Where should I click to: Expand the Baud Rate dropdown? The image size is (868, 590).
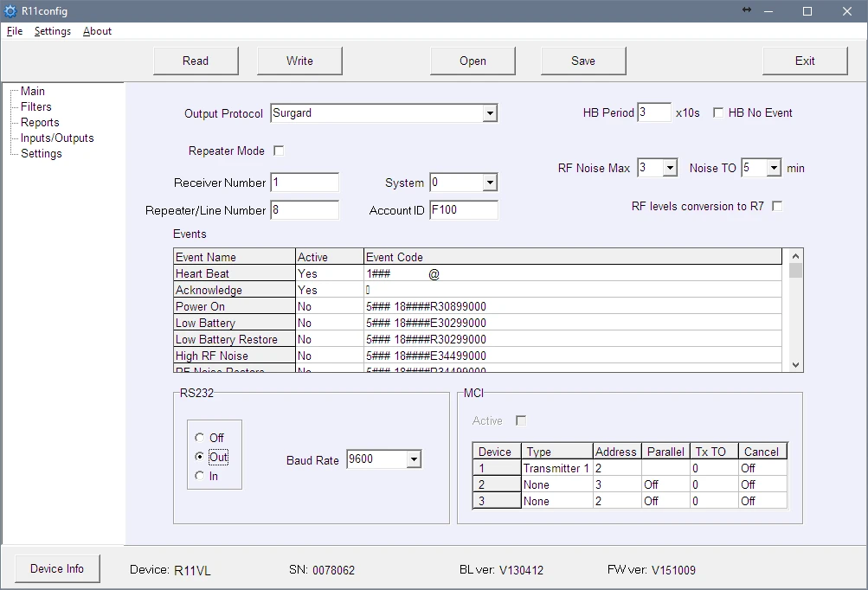pos(412,459)
